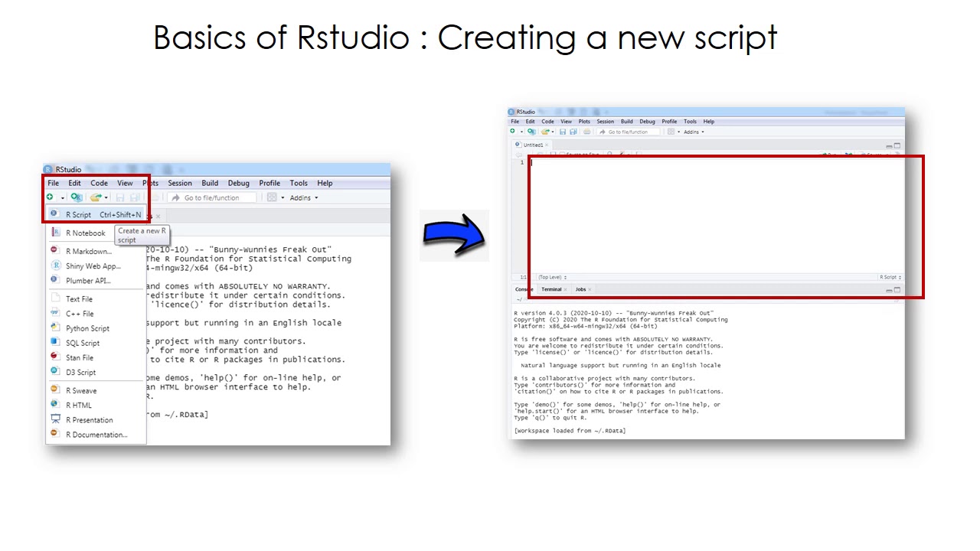Open the File menu in right RStudio window
Viewport: 980px width, 551px height.
[x=515, y=121]
